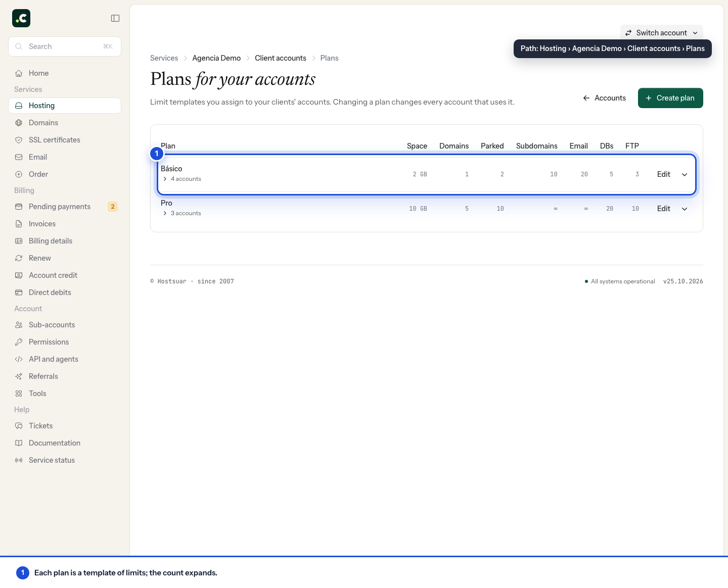This screenshot has height=588, width=728.
Task: Collapse the sidebar with the panel icon
Action: 115,18
